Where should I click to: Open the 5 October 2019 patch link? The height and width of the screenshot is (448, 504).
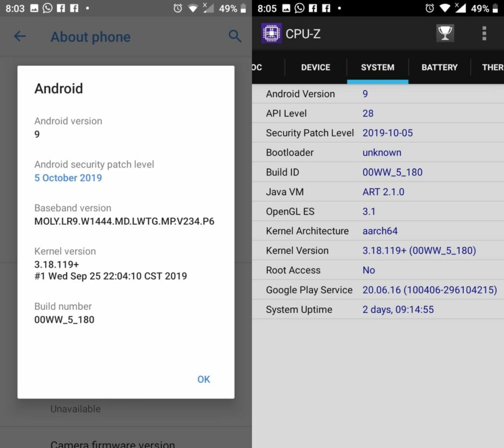[68, 179]
